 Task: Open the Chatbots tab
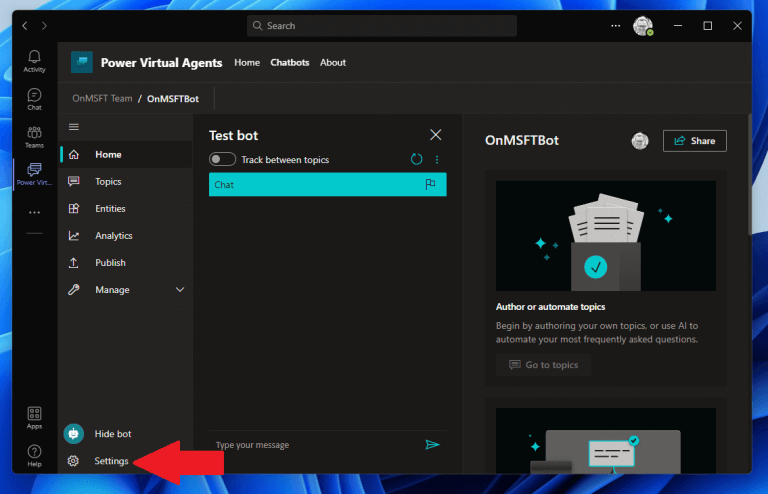point(290,63)
